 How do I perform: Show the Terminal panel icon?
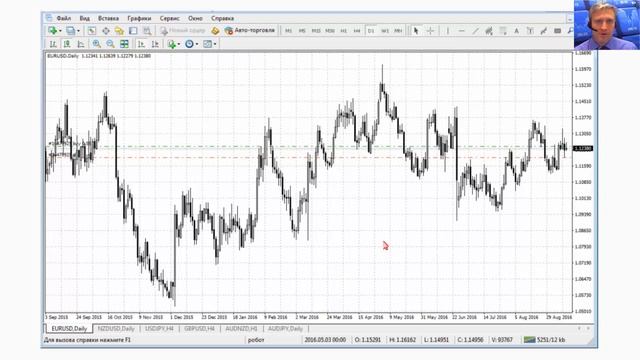(133, 31)
